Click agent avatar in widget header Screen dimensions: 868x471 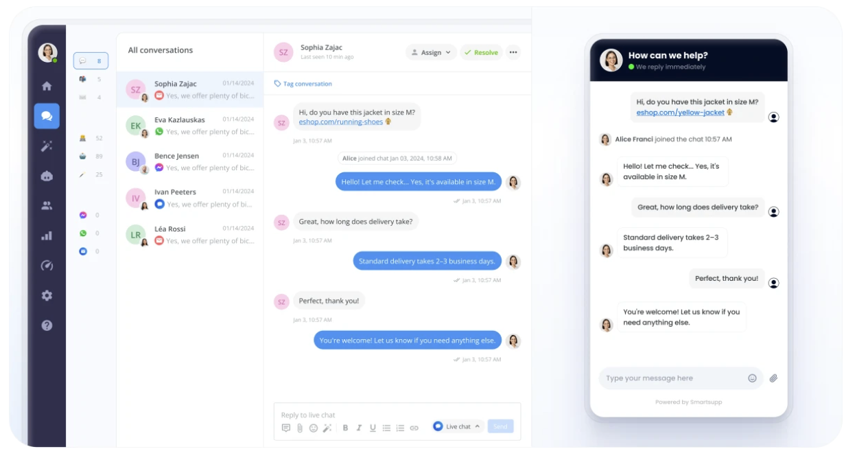(x=611, y=60)
